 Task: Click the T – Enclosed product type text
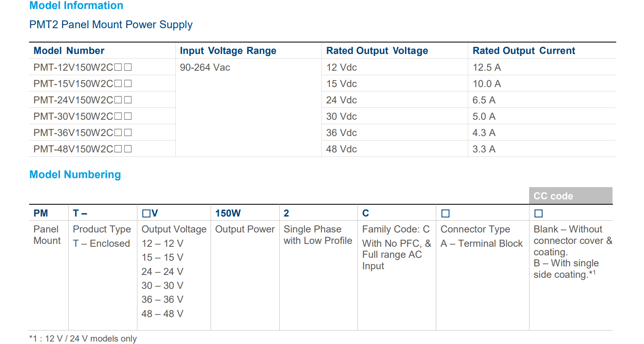(x=101, y=243)
